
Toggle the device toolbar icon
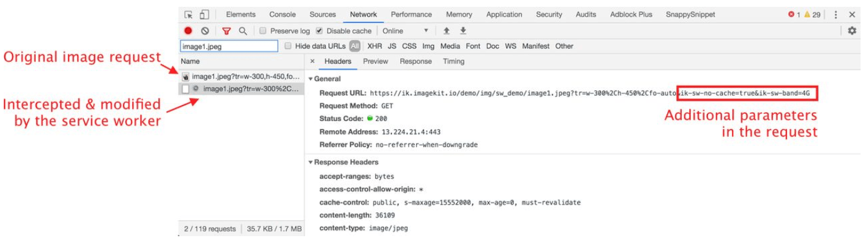(x=204, y=15)
